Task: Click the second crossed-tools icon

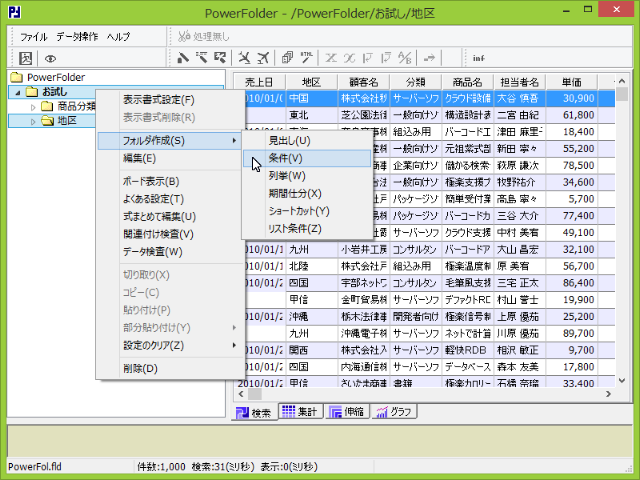Action: (263, 58)
